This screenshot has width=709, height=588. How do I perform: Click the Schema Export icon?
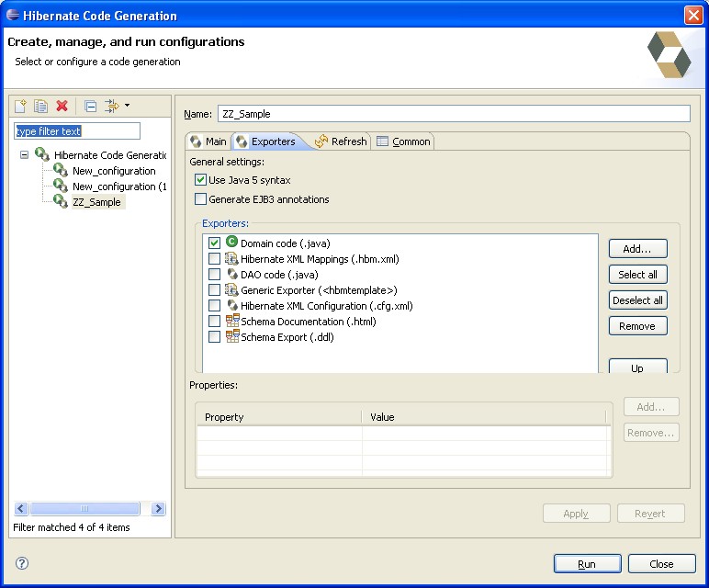tap(232, 336)
